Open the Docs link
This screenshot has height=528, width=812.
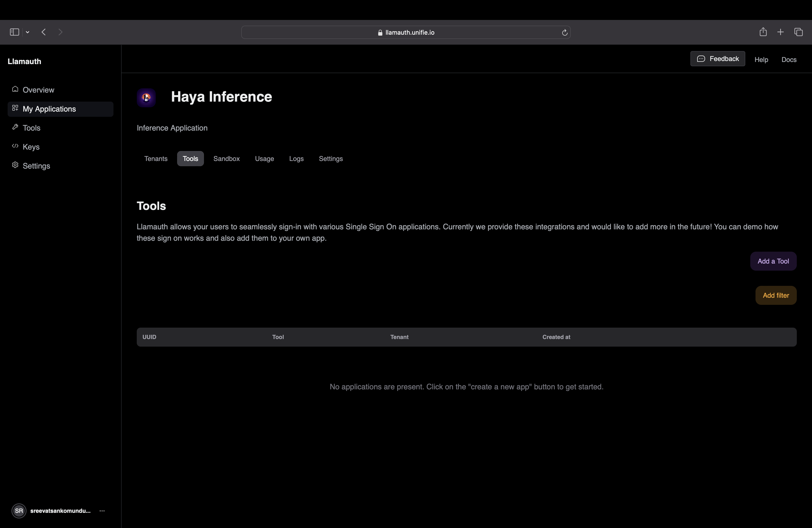pos(789,60)
